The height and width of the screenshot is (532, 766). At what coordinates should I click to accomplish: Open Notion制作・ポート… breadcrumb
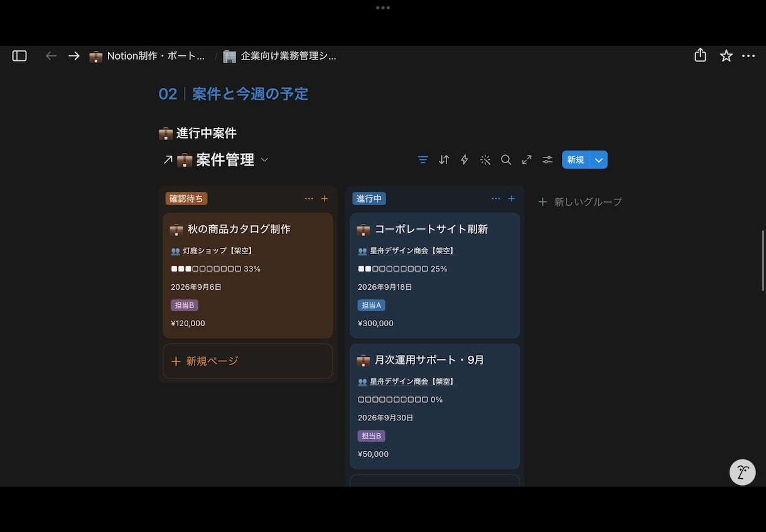tap(148, 56)
